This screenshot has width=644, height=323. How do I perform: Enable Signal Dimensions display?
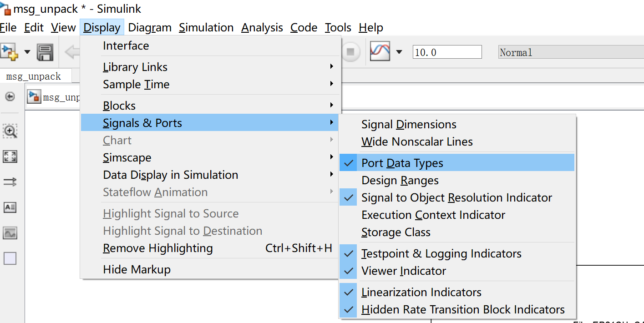(457, 125)
